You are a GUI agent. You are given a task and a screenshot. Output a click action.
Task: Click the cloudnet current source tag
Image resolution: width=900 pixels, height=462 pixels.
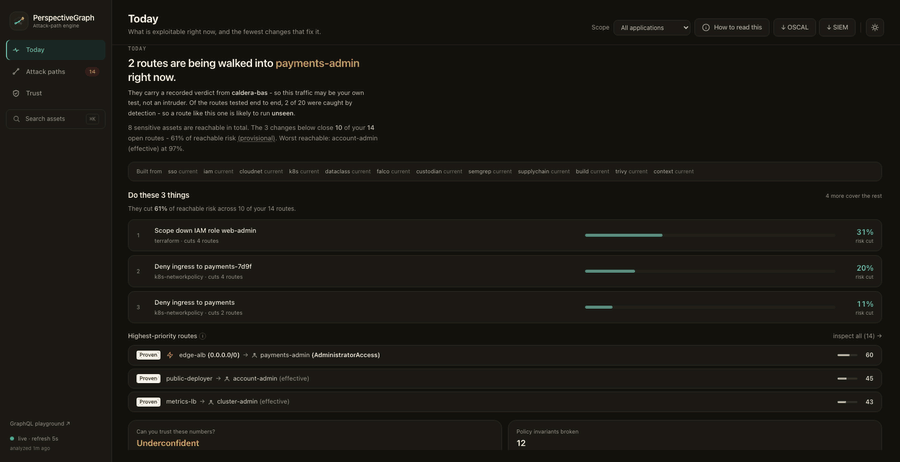click(261, 172)
